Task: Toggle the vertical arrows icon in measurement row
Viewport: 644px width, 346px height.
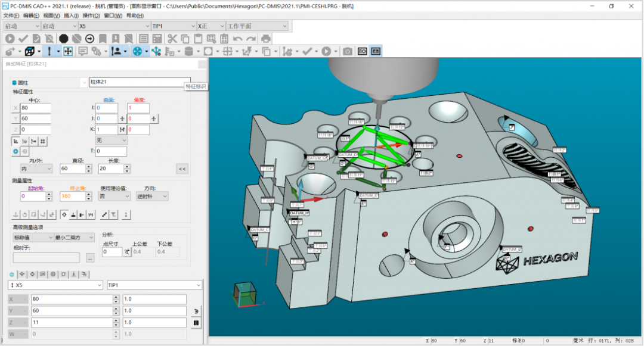Action: click(x=126, y=214)
